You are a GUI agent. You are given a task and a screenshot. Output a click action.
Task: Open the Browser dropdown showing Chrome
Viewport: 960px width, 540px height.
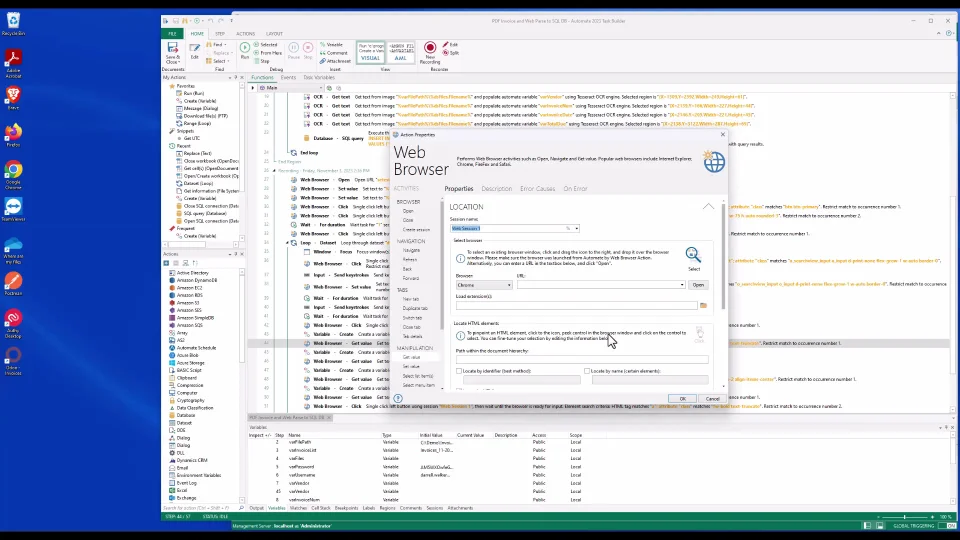[484, 285]
